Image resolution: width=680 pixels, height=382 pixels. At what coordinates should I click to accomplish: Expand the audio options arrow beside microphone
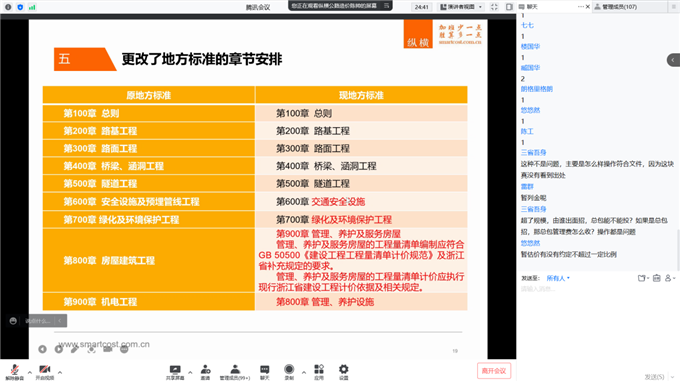(x=29, y=372)
